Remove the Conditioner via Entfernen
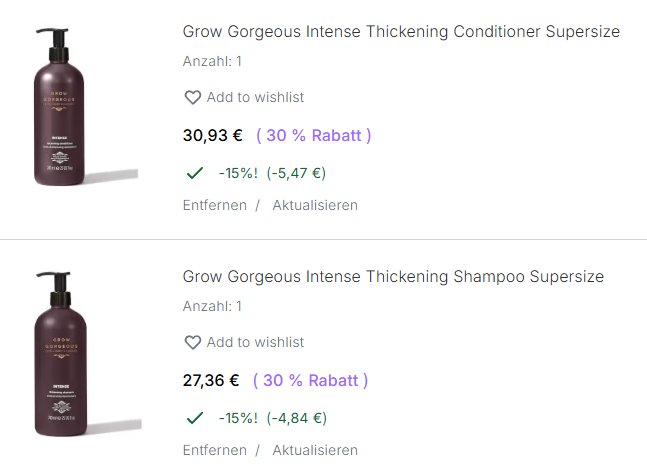 214,206
